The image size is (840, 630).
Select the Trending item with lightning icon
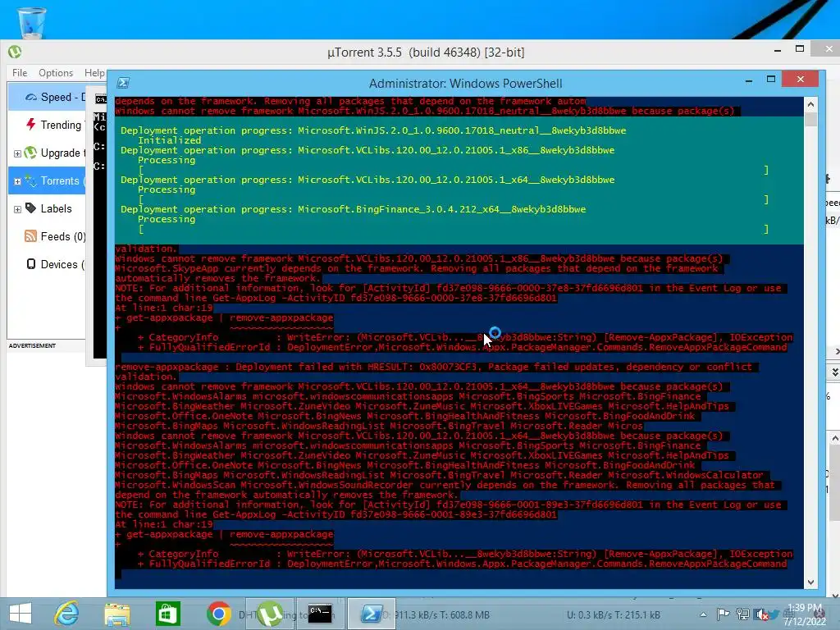tap(47, 125)
